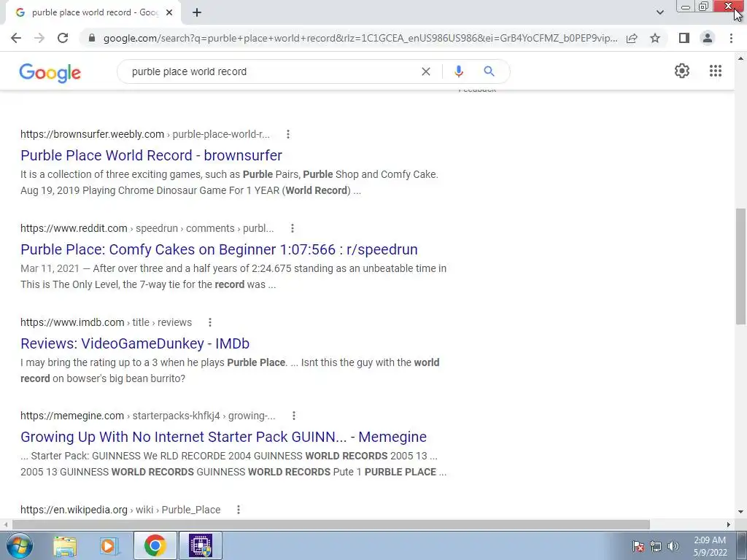This screenshot has width=747, height=560.
Task: Reload the page with the refresh icon
Action: (63, 38)
